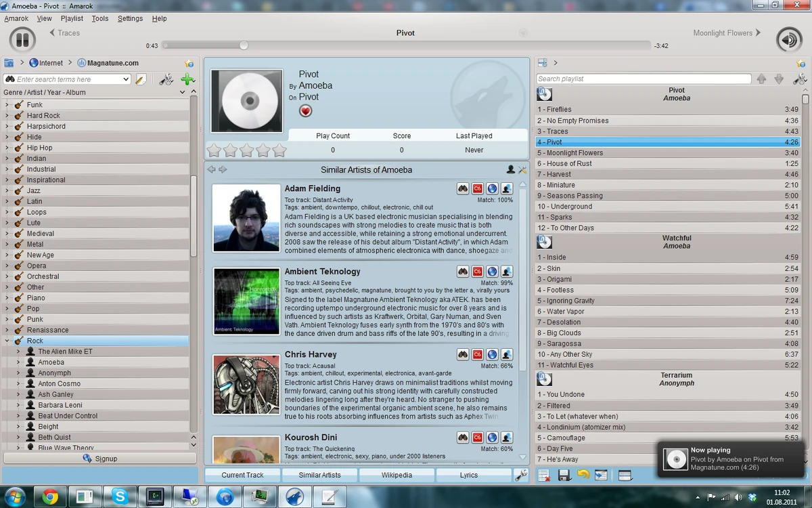The height and width of the screenshot is (508, 812).
Task: Click the Last.fm icon for Adam Fielding
Action: click(477, 188)
